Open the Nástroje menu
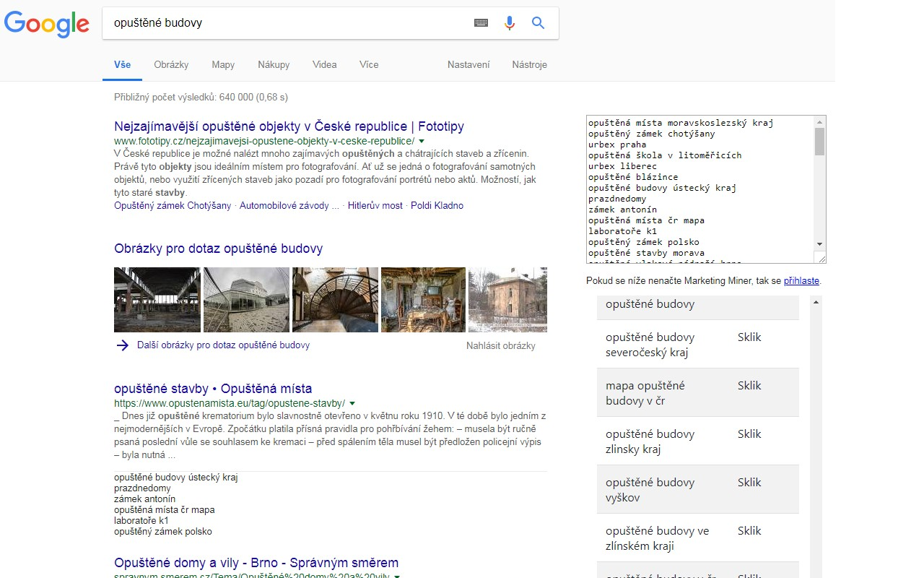 [x=529, y=64]
